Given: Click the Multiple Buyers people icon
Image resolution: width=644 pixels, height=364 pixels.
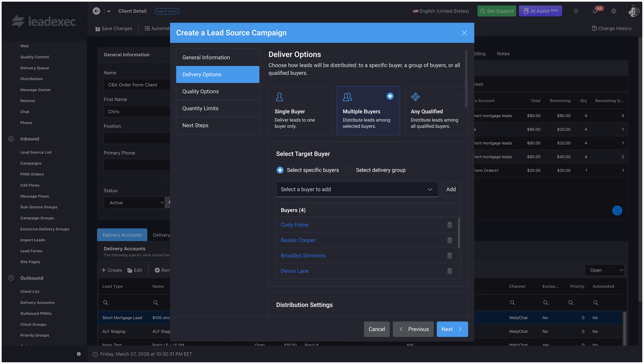Looking at the screenshot, I should pyautogui.click(x=347, y=97).
